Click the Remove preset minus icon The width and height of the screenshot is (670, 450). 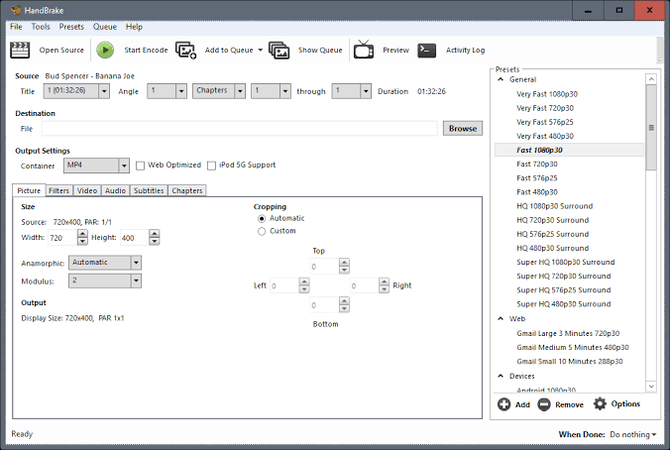544,404
